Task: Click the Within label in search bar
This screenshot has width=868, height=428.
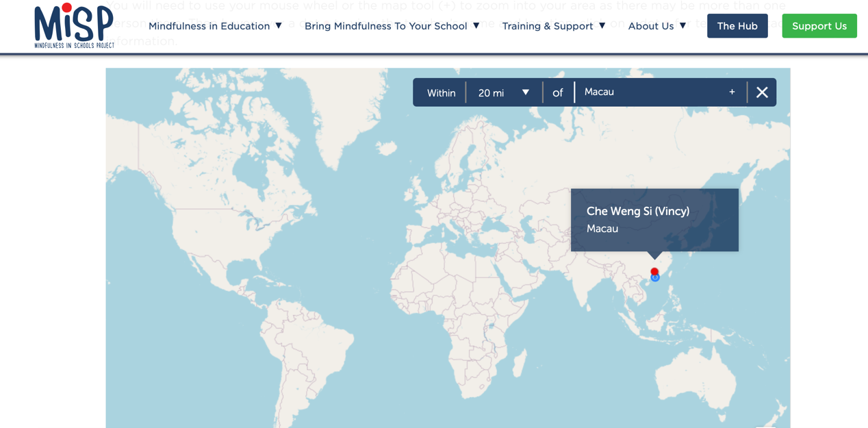Action: pos(441,92)
